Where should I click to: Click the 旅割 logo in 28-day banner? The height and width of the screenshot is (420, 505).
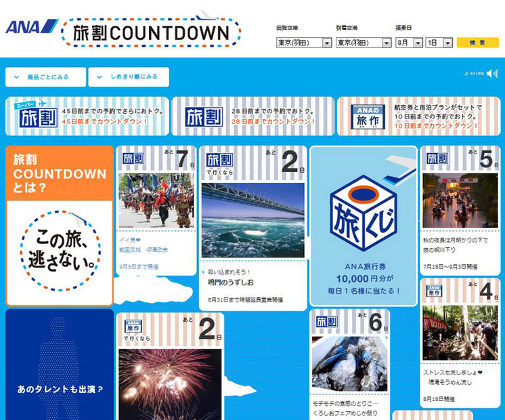[x=204, y=117]
